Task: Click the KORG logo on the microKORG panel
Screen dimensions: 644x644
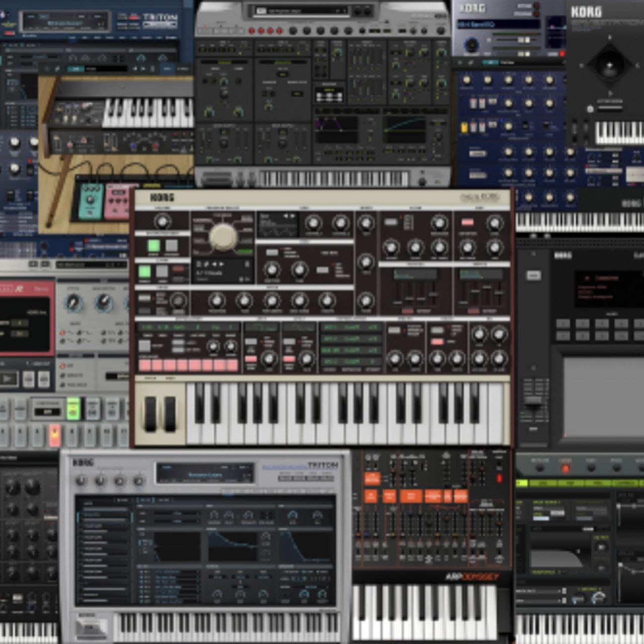Action: click(162, 198)
